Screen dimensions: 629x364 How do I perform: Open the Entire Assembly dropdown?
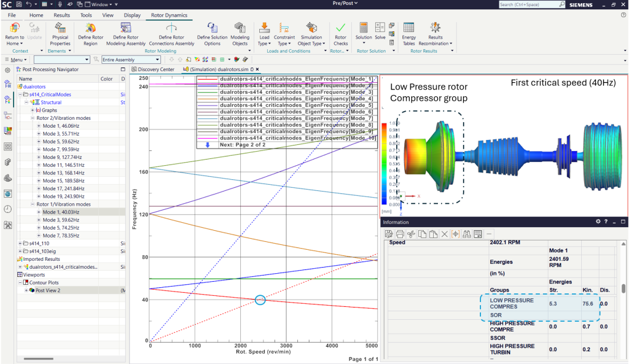[131, 60]
